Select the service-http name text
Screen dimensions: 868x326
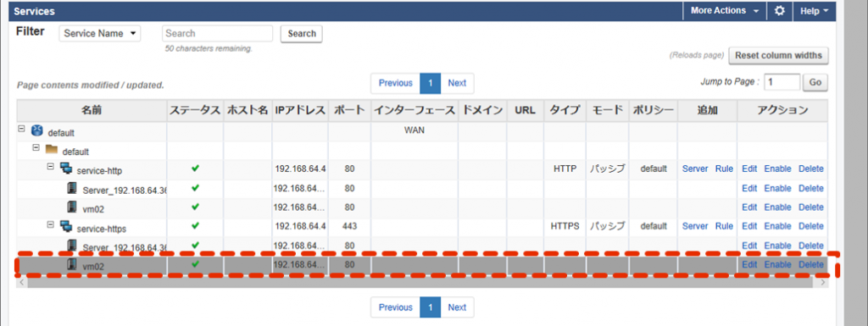pos(99,170)
